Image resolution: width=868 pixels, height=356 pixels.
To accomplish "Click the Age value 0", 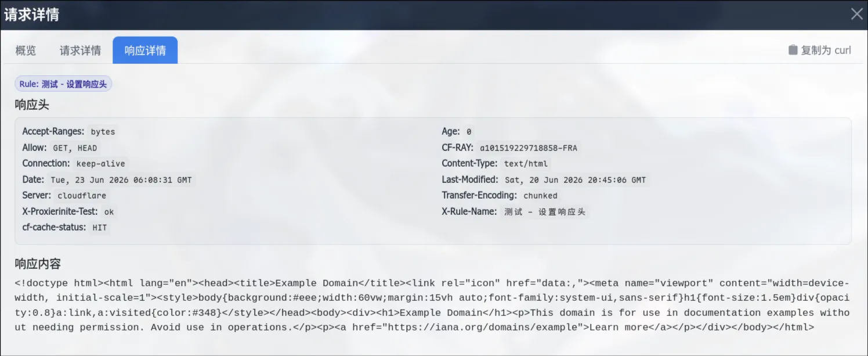I will 469,132.
